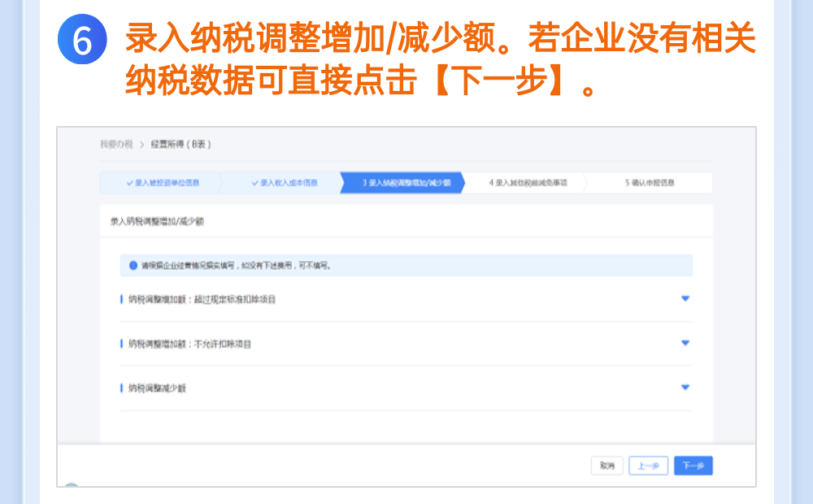The image size is (813, 504).
Task: Open the 我要办税 breadcrumb link
Action: click(x=116, y=144)
